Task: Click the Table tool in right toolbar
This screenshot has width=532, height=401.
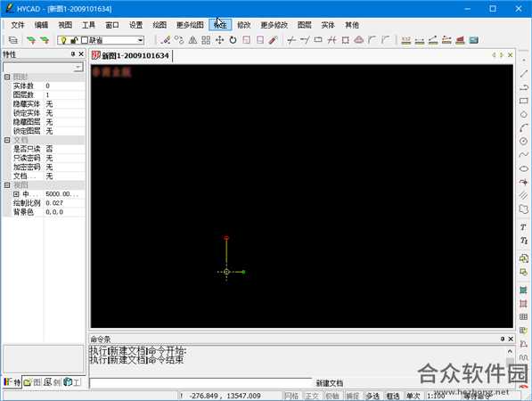Action: pyautogui.click(x=523, y=317)
